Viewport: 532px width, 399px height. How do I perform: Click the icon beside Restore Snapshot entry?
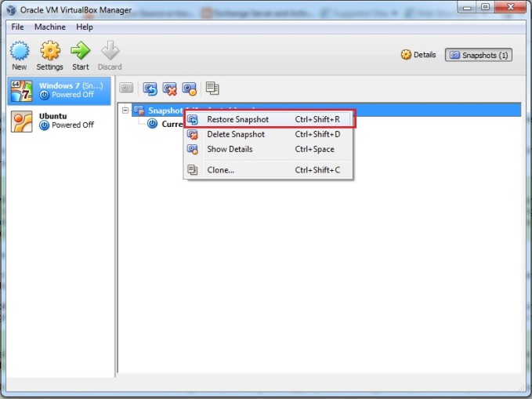193,119
